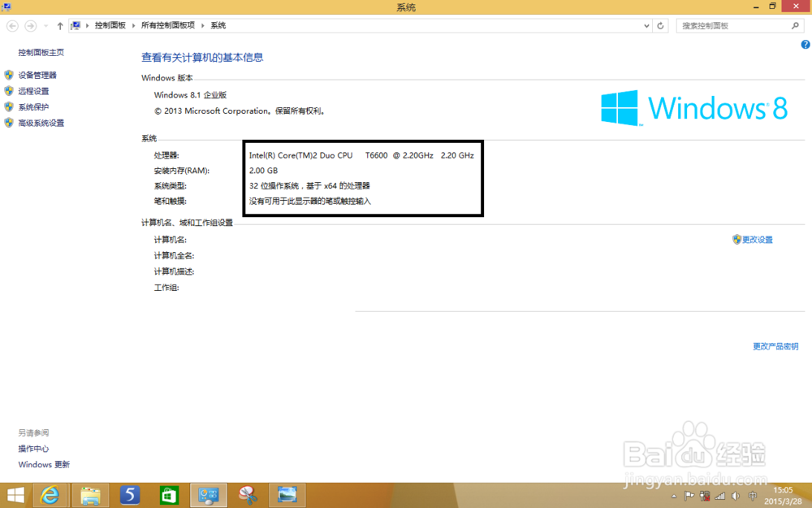
Task: Expand the chevron before 控制面板 breadcrumb
Action: [87, 25]
